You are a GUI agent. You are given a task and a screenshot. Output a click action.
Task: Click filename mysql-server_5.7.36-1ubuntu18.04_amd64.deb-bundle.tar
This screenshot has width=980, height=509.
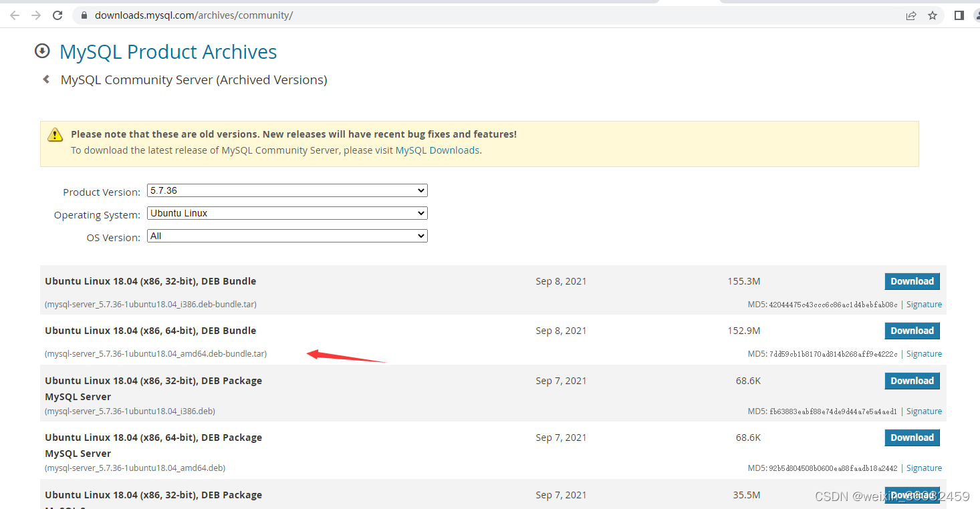pos(156,353)
